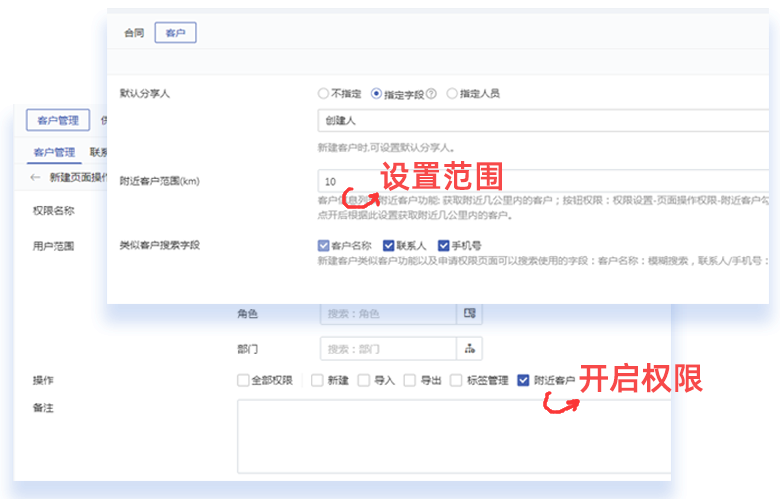Toggle the 客户名称 search field checkbox

coord(323,245)
